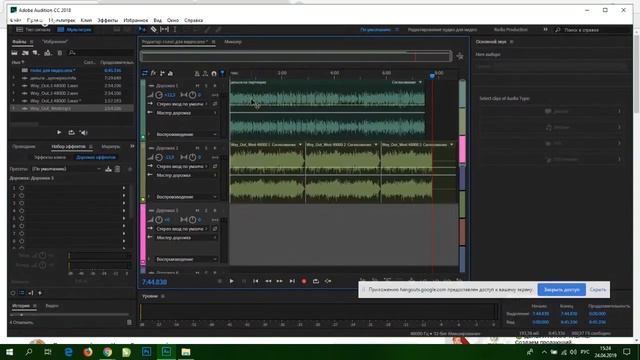Open the Клип menu

click(86, 20)
